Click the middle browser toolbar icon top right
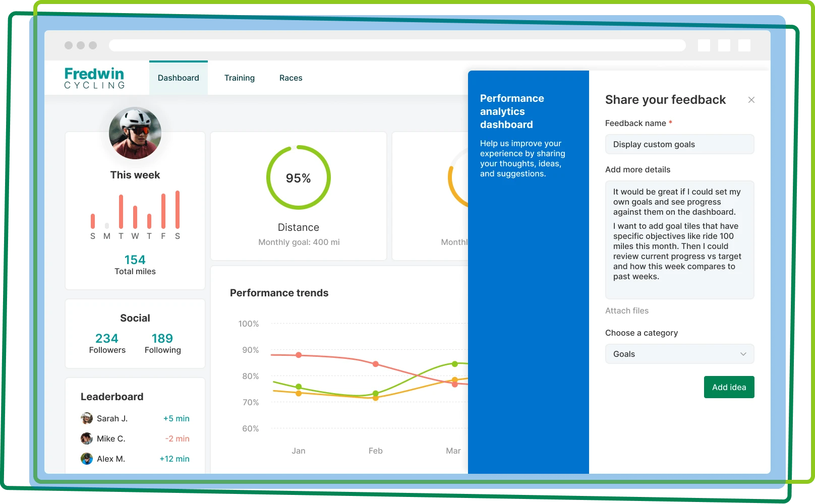Screen dimensions: 815x504 [x=725, y=45]
